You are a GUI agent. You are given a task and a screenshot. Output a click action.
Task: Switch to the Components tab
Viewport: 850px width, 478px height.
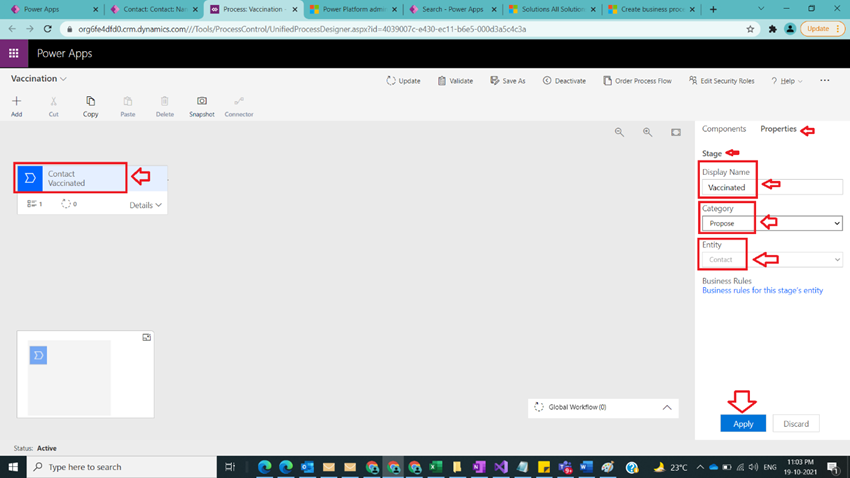(x=724, y=129)
